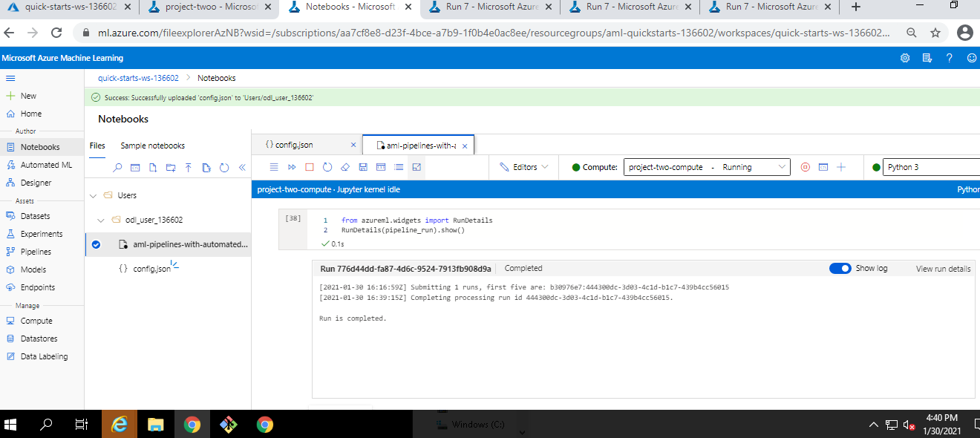Switch to the config.json editor tab
This screenshot has height=438, width=980.
click(x=293, y=145)
